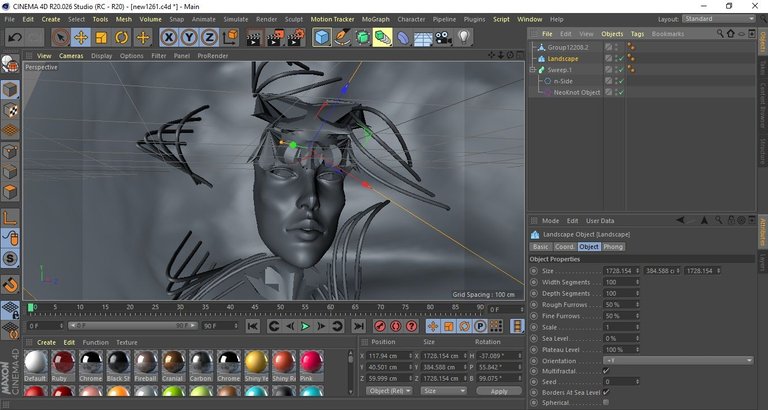Select the NeoKnot Object entry
This screenshot has width=768, height=410.
coord(576,93)
